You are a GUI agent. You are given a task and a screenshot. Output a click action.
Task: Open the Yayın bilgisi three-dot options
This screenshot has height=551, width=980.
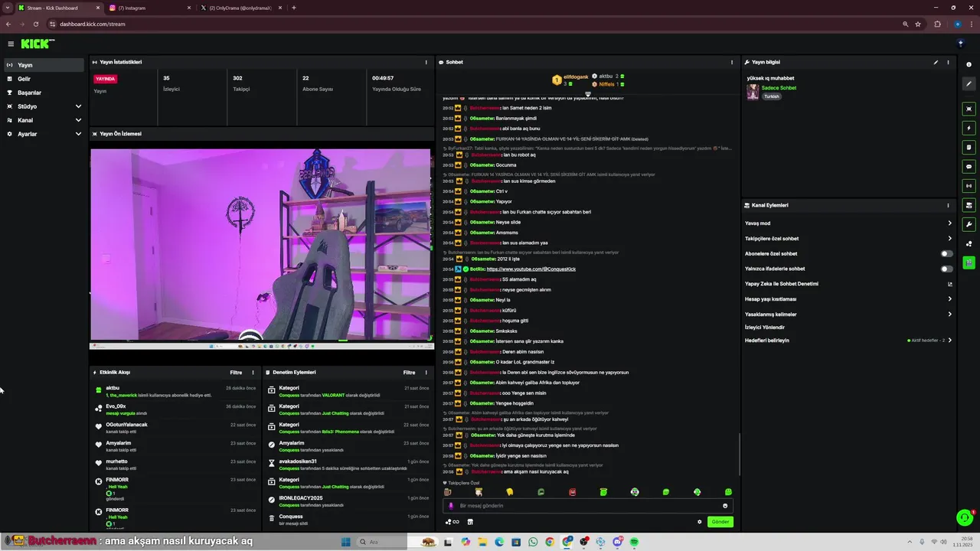tap(948, 62)
